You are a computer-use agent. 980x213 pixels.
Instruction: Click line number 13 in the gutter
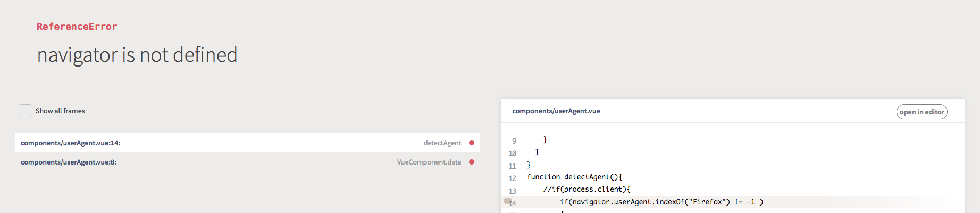[x=513, y=191]
